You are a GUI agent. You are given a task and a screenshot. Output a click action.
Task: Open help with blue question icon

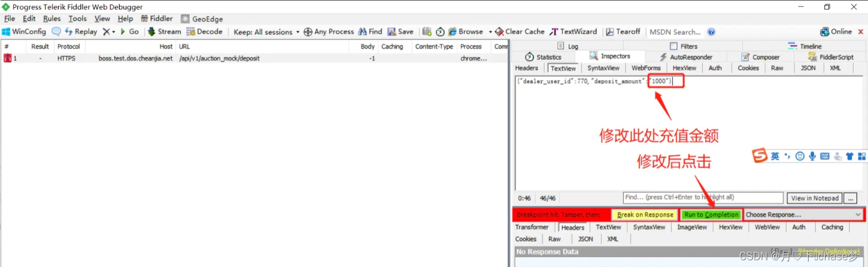711,32
